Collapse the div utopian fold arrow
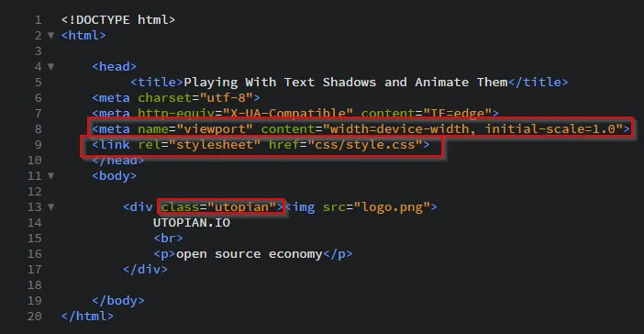 tap(51, 207)
